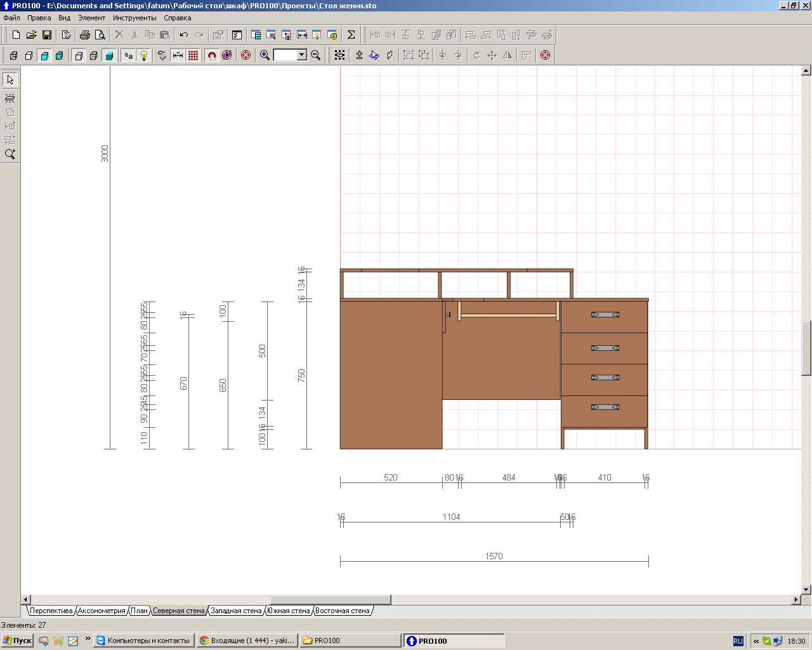Viewport: 812px width, 650px height.
Task: Toggle the red grid display button
Action: point(193,55)
